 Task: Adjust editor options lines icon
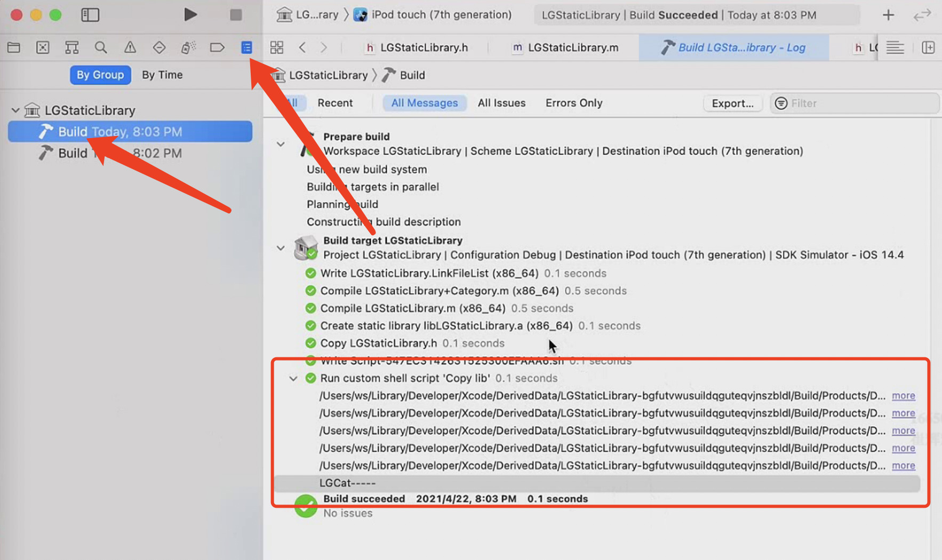pyautogui.click(x=895, y=47)
